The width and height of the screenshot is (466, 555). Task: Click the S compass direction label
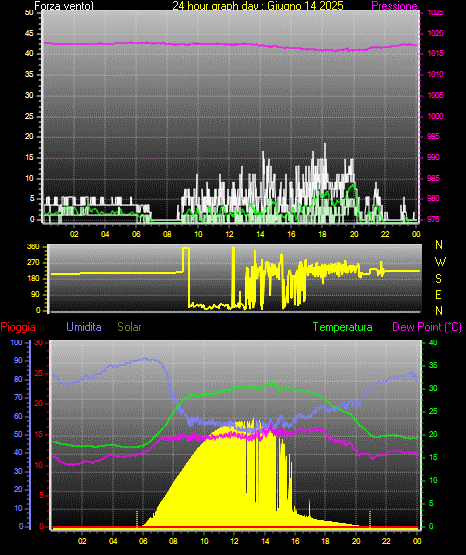pos(438,279)
